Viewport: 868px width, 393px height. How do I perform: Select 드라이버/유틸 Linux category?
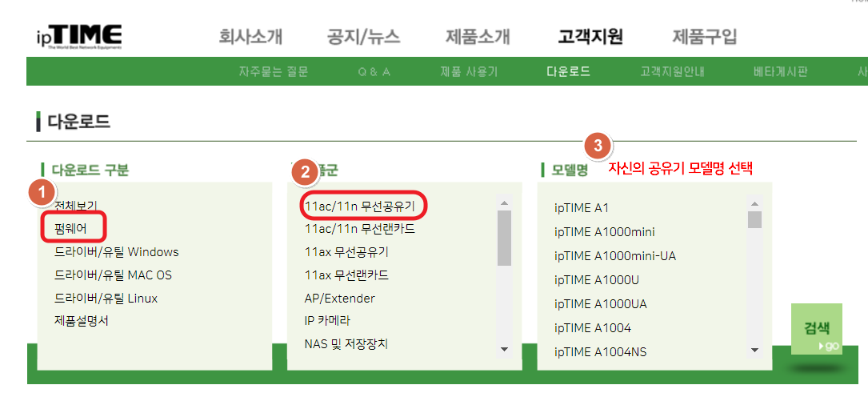click(106, 299)
